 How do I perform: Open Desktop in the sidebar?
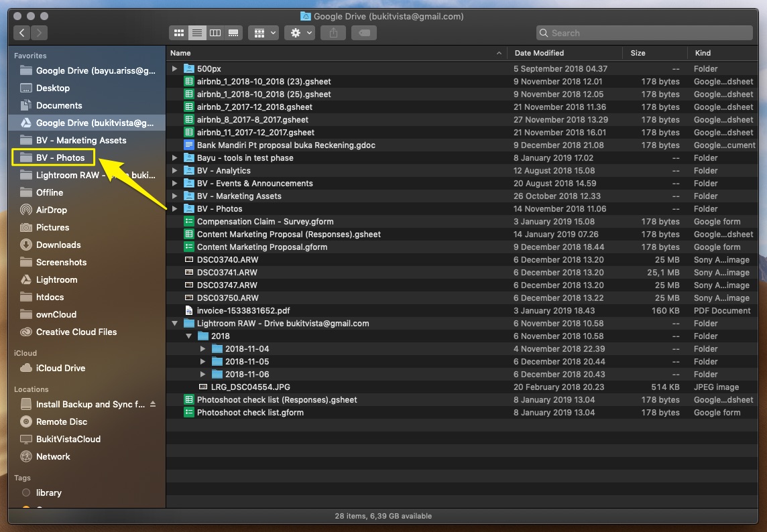point(87,88)
